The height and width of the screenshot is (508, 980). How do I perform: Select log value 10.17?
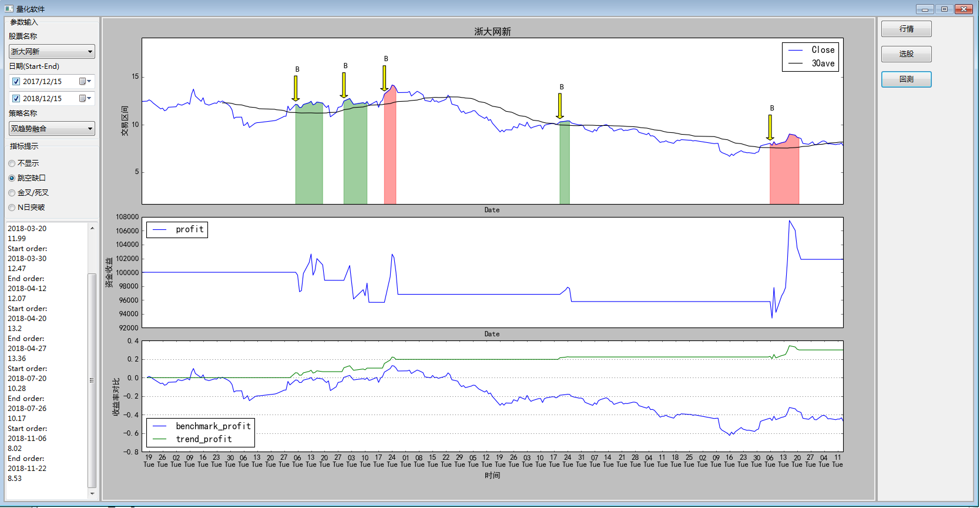point(16,419)
